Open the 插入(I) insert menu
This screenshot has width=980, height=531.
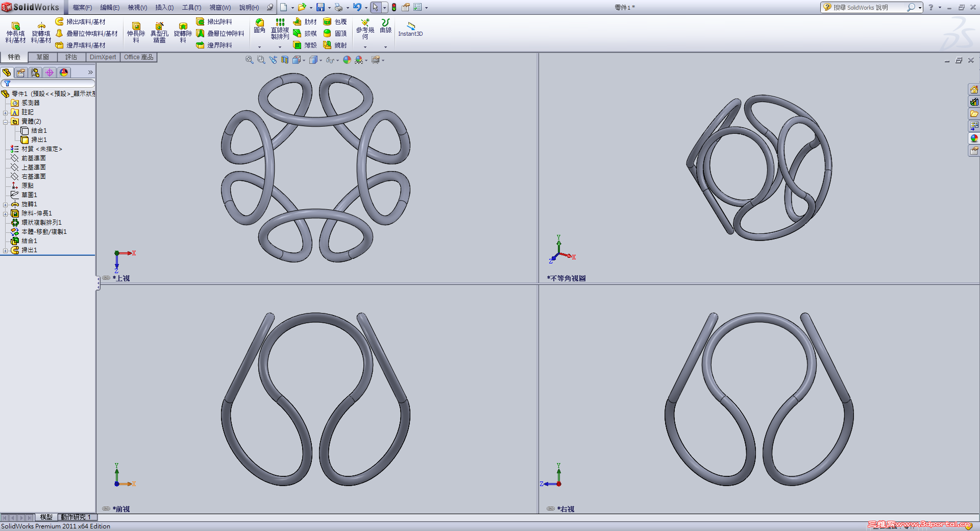[x=164, y=8]
